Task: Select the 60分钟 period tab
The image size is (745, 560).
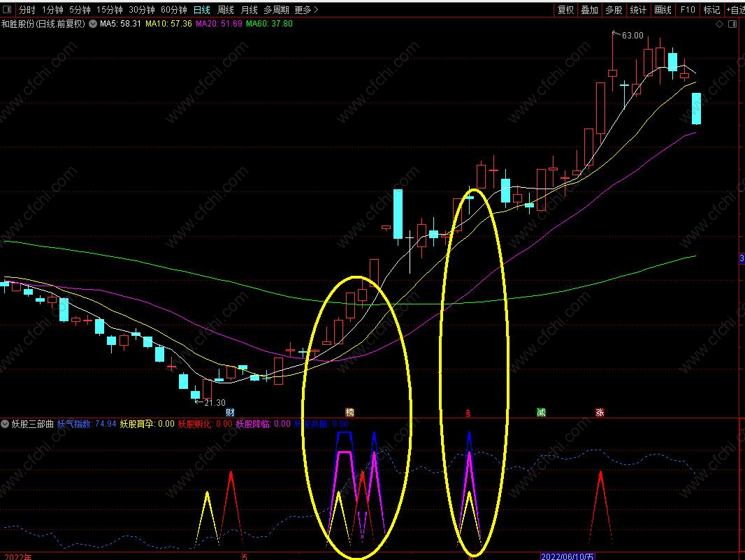Action: 174,10
